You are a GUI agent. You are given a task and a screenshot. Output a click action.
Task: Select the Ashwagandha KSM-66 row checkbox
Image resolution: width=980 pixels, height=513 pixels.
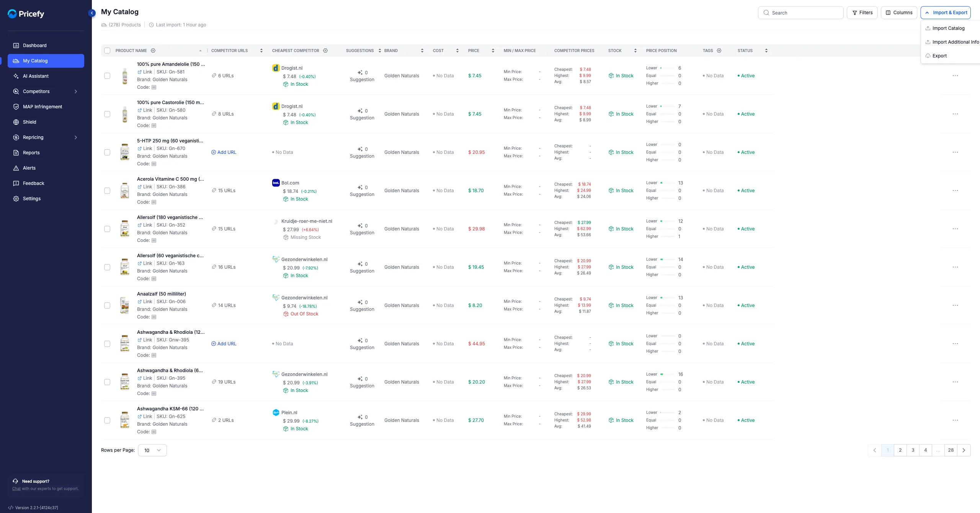pos(107,420)
